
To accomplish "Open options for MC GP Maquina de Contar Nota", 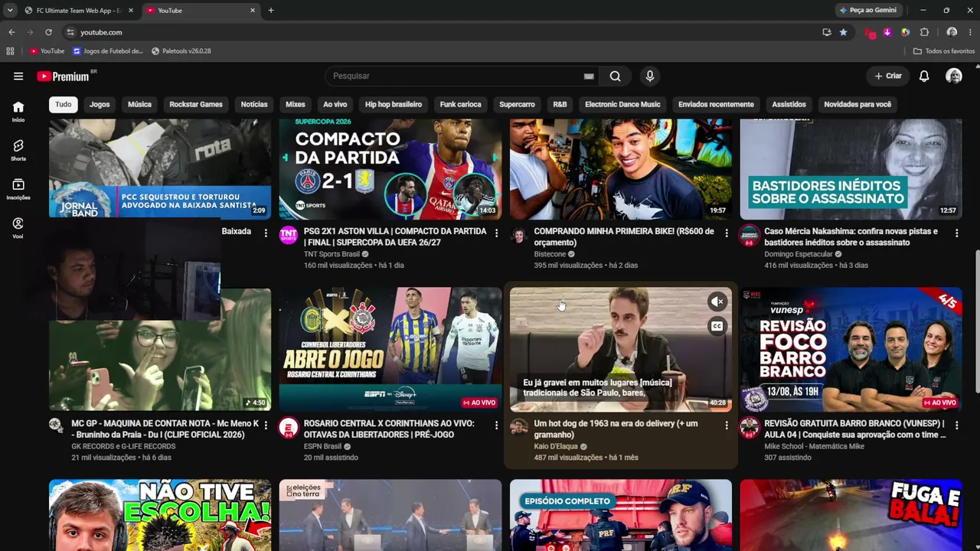I will (x=266, y=425).
